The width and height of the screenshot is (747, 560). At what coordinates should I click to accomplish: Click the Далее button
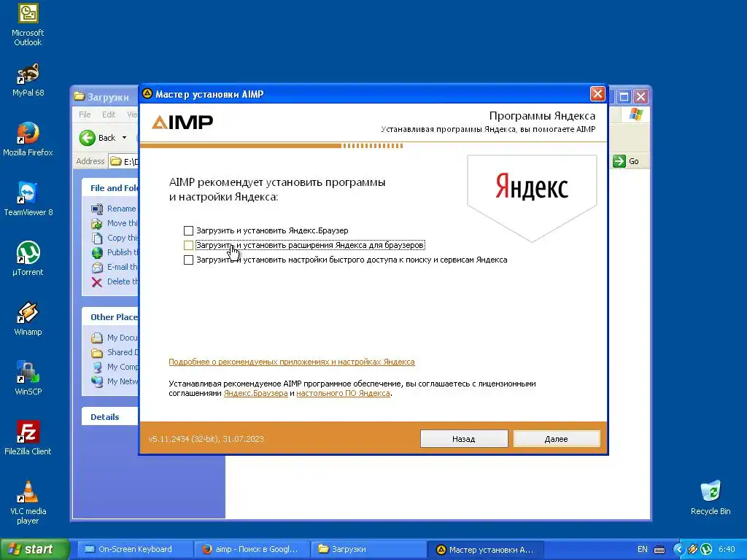click(x=557, y=439)
